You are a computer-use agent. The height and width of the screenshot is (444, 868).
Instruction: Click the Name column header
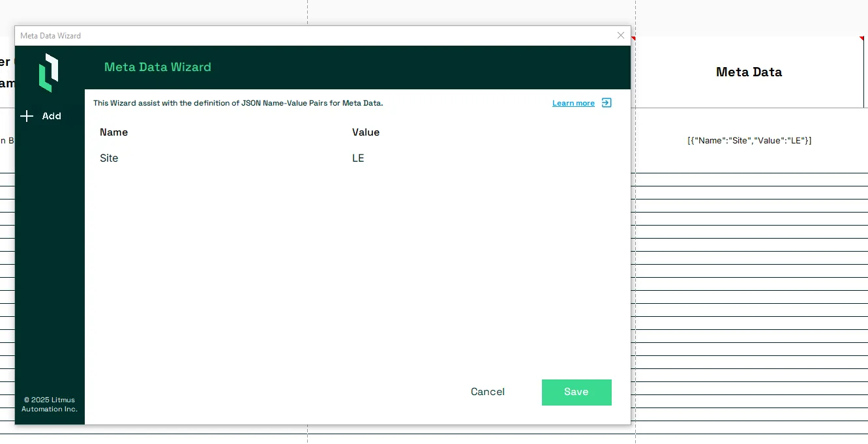point(113,132)
